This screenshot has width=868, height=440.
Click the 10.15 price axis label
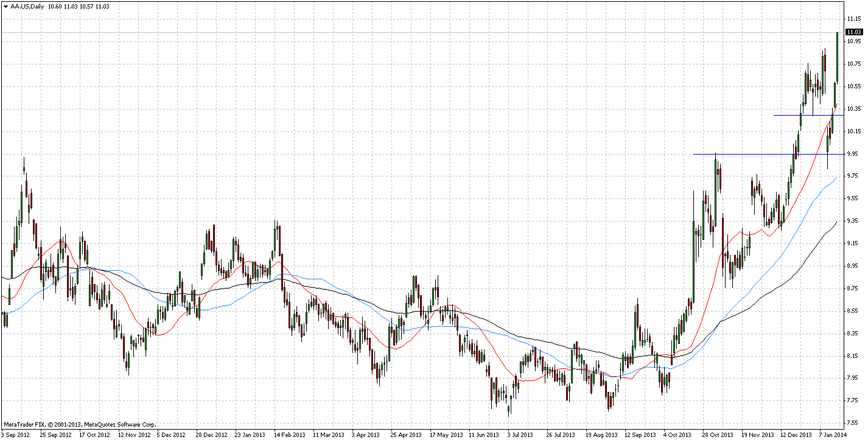click(x=854, y=131)
